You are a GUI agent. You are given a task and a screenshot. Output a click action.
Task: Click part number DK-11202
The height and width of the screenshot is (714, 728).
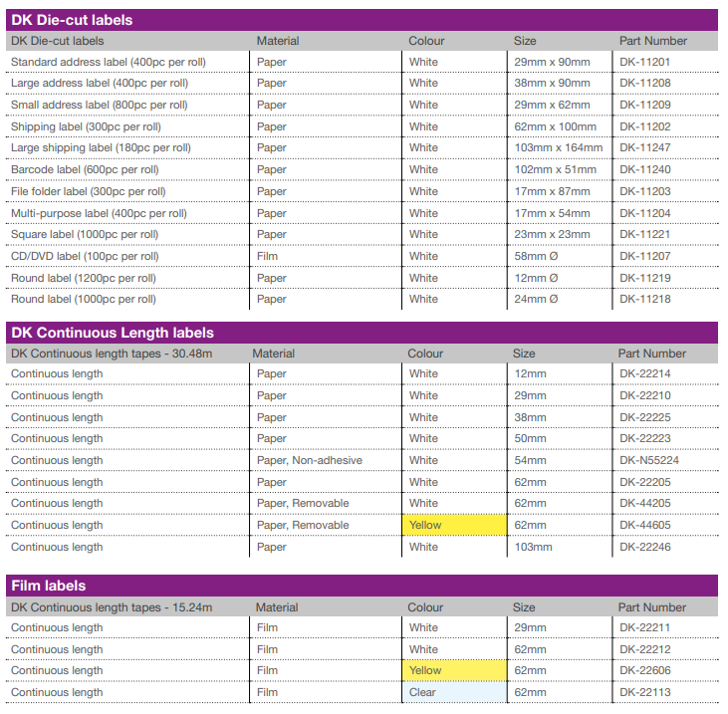(x=645, y=126)
